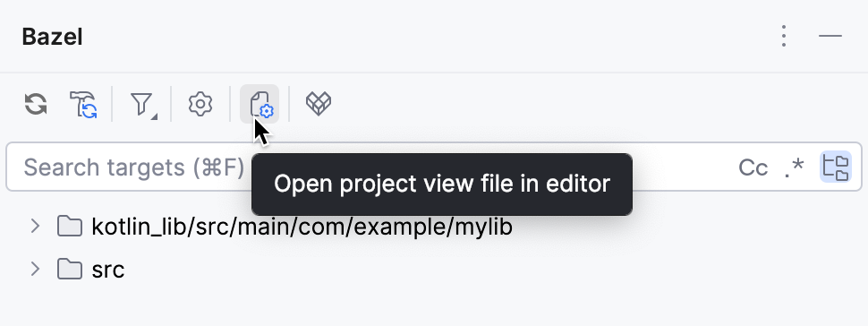868x326 pixels.
Task: Focus the Search targets field
Action: (132, 167)
